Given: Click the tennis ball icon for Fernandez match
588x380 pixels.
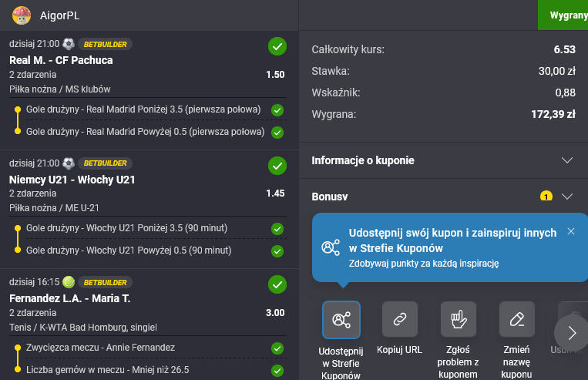Looking at the screenshot, I should tap(69, 282).
